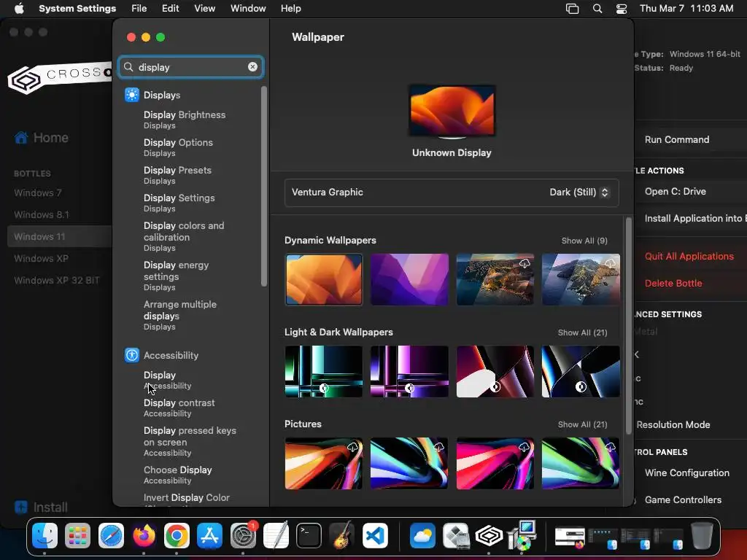This screenshot has width=747, height=560.
Task: Click Delete Bottle in CrossOver
Action: (x=673, y=284)
